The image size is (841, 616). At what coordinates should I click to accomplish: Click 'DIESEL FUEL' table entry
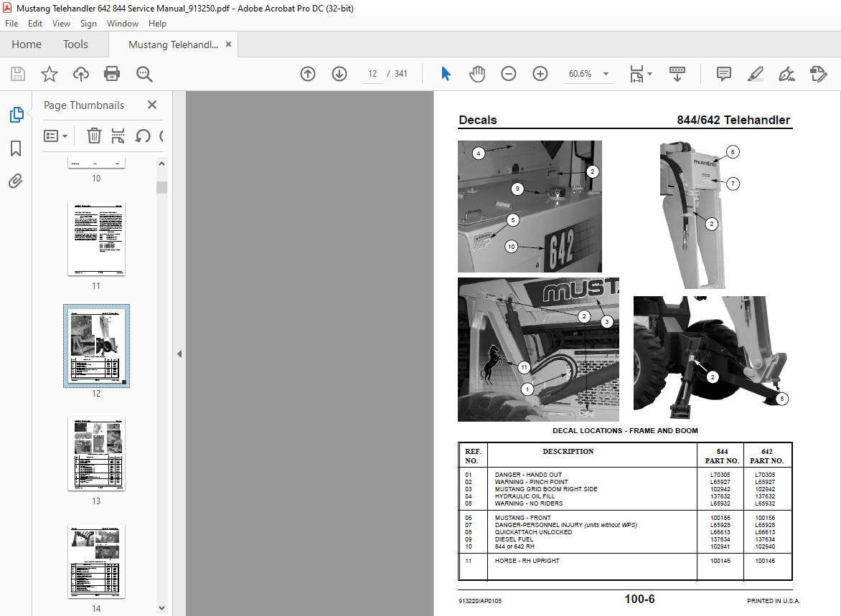coord(514,539)
